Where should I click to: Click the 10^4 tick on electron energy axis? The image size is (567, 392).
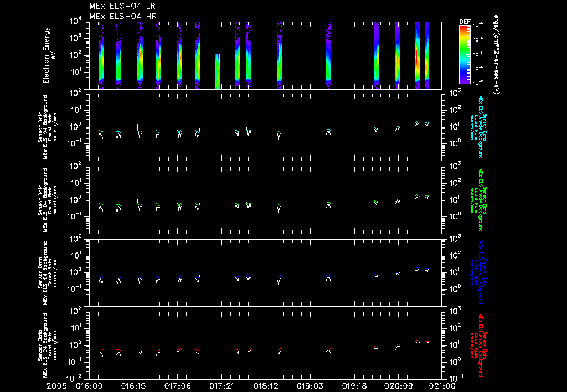[76, 22]
